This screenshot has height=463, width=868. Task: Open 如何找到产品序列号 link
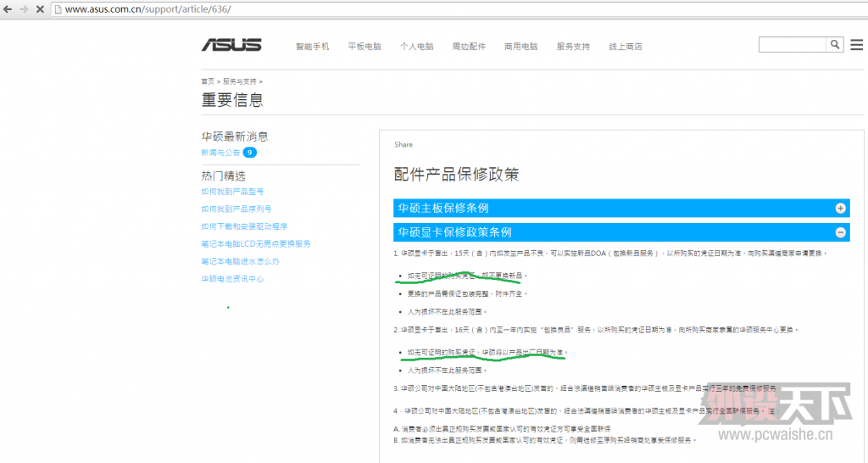[236, 209]
